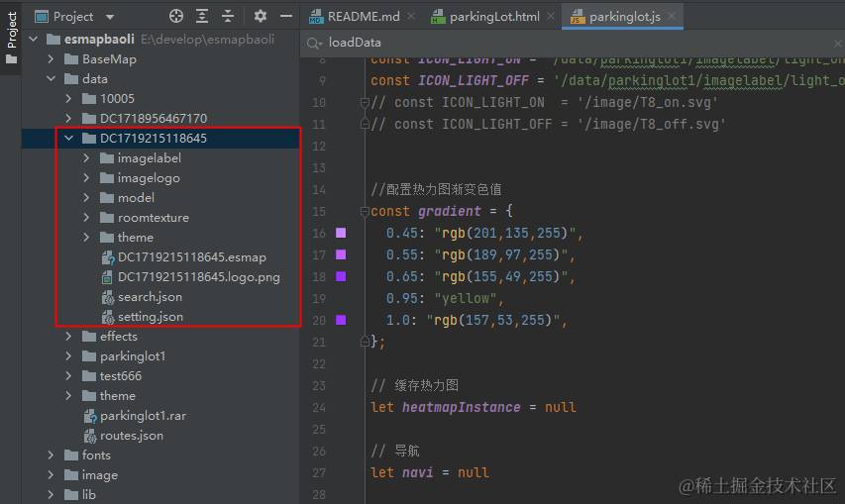Open the Project view dropdown
Screen dimensions: 845x504
[110, 17]
